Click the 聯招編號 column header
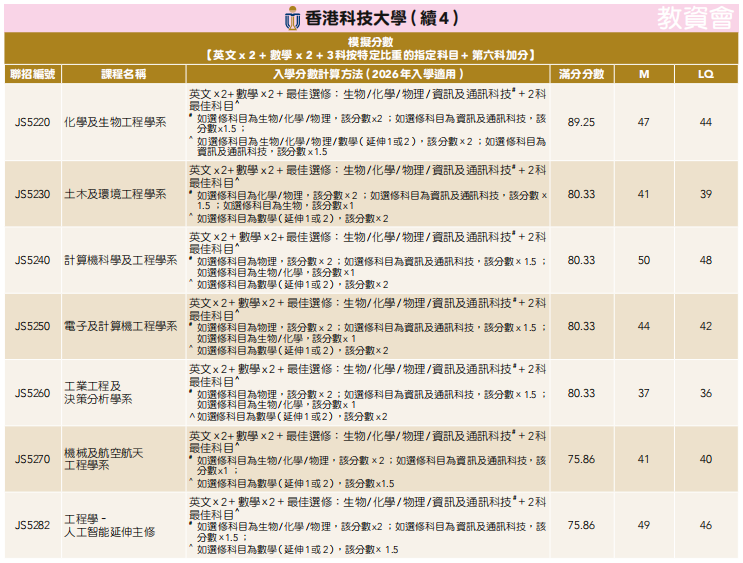Image resolution: width=743 pixels, height=563 pixels. pyautogui.click(x=33, y=74)
